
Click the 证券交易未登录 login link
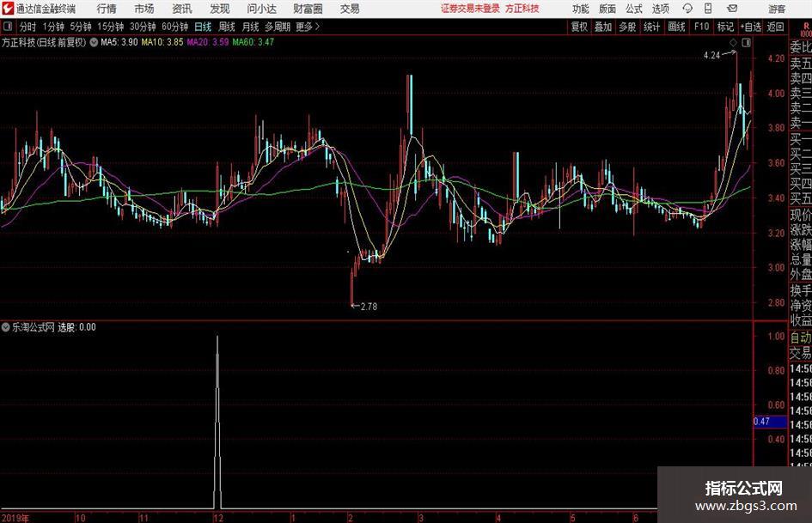point(470,9)
